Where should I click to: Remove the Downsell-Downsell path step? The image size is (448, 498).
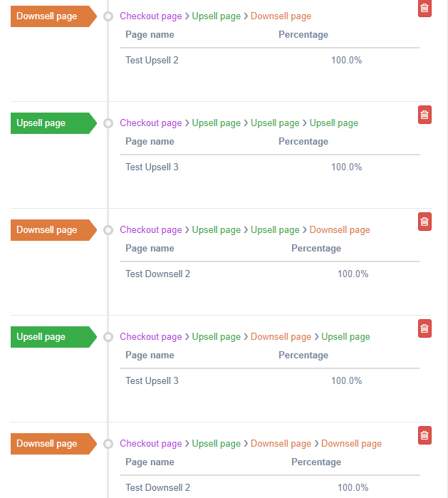coord(424,435)
